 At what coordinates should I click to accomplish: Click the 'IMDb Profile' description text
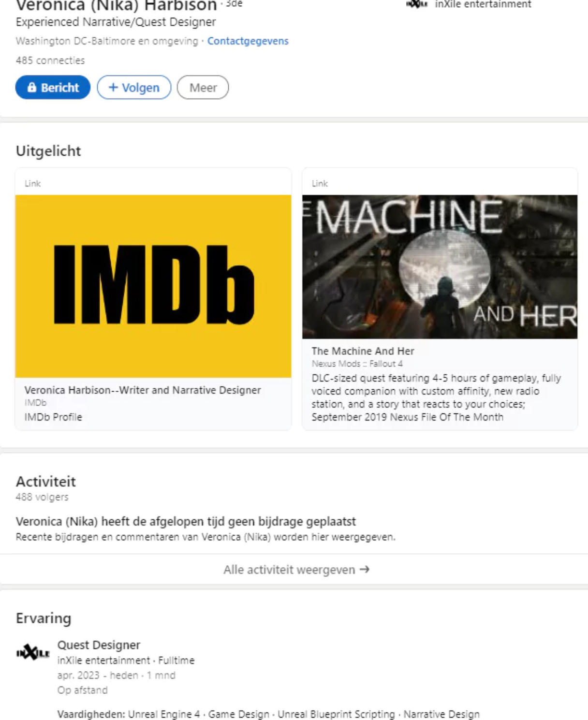[53, 417]
